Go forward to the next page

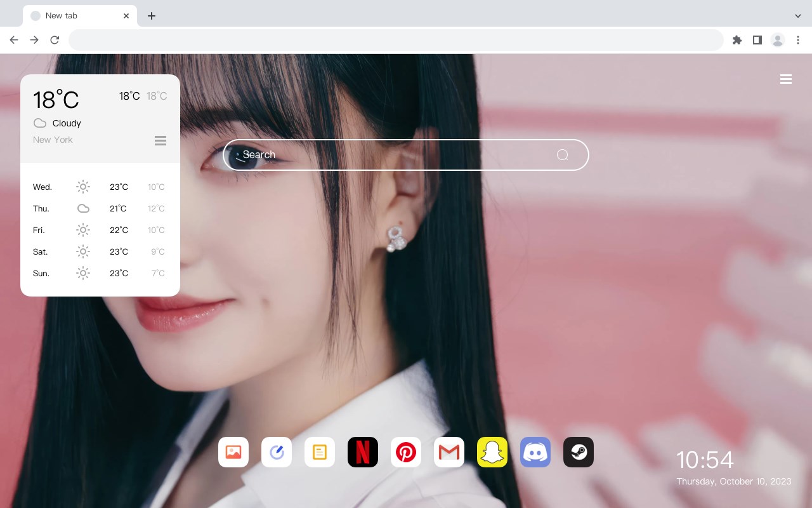coord(34,40)
